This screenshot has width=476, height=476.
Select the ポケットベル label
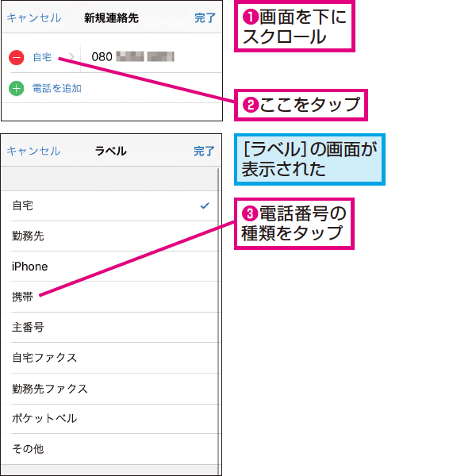click(x=109, y=419)
